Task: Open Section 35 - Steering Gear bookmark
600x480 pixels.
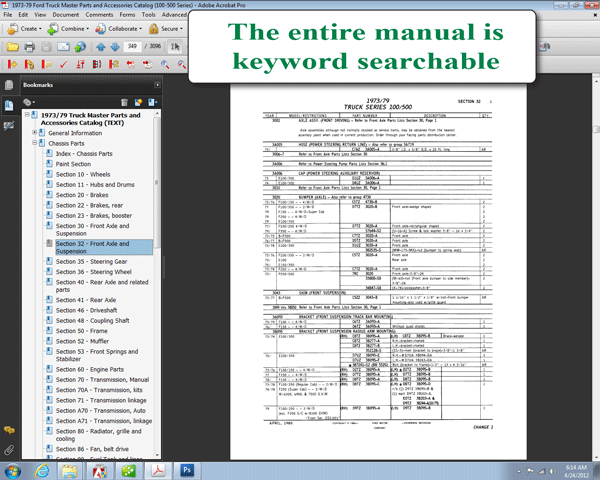Action: point(91,261)
